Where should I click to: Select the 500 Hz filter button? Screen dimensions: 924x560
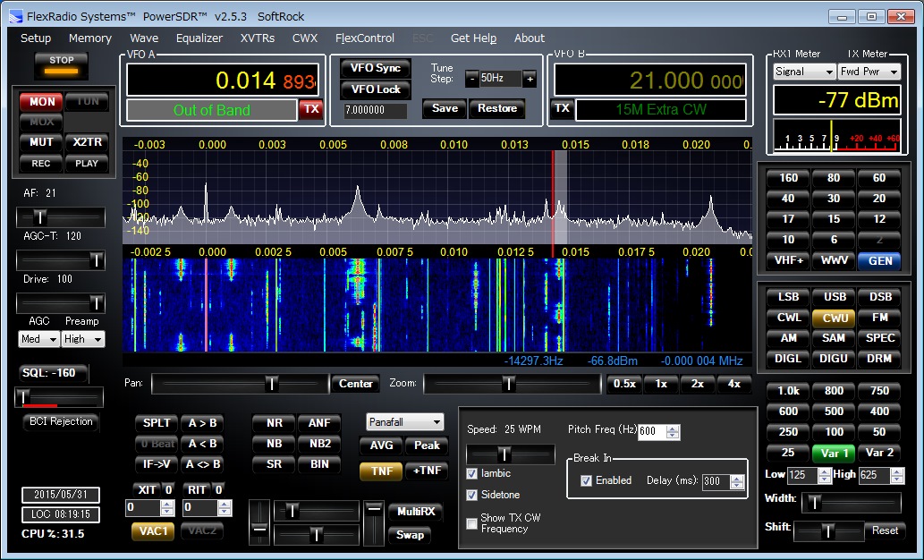pyautogui.click(x=834, y=412)
